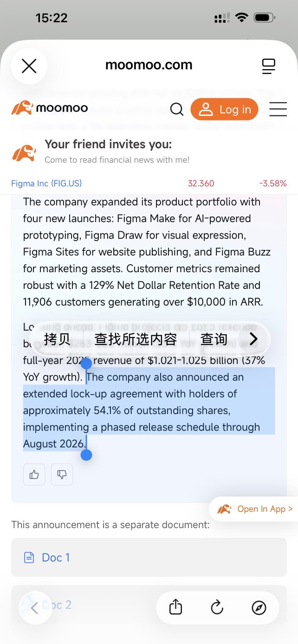
Task: Tap the share icon
Action: tap(175, 607)
